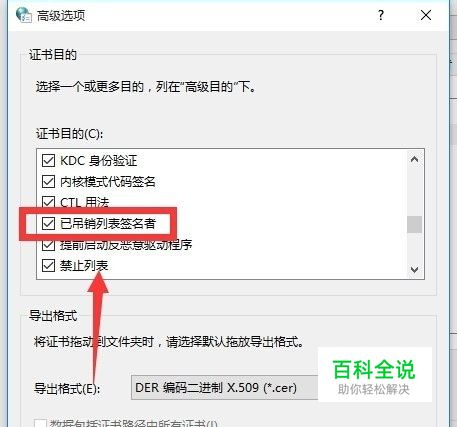
Task: Open the DER 编码二进制 X.509 export format dropdown
Action: (225, 387)
